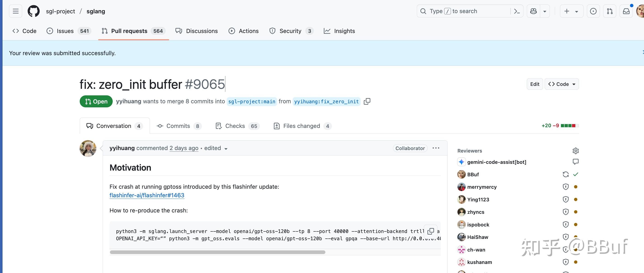Screen dimensions: 644x273
Task: Open the Code repository tab
Action: [24, 31]
